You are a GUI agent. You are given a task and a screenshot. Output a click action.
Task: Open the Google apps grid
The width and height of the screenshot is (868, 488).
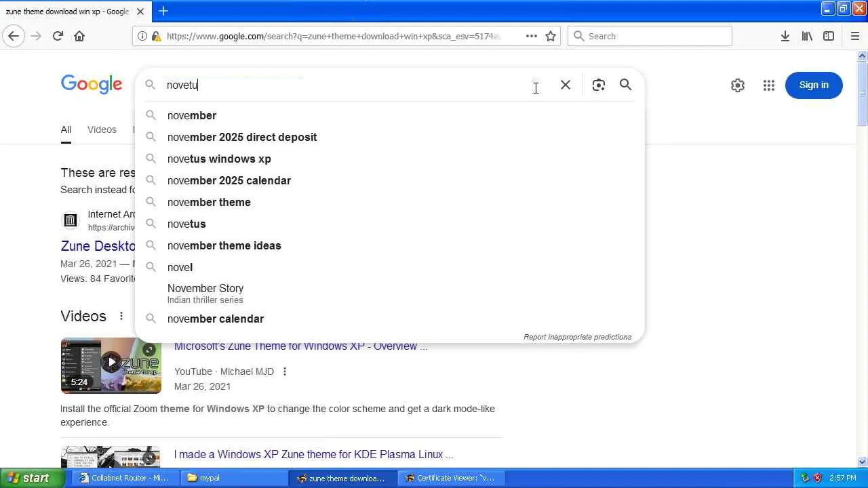click(x=769, y=85)
